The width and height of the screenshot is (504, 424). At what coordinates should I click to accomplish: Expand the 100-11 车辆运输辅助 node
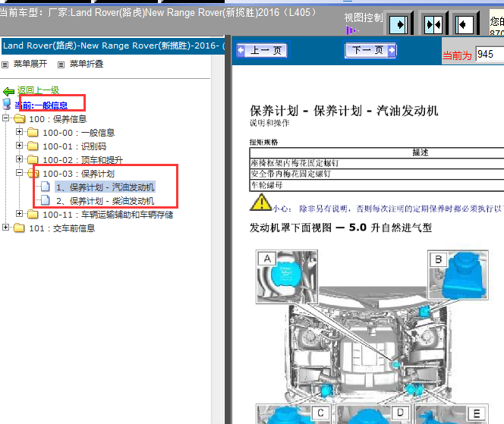click(x=19, y=214)
